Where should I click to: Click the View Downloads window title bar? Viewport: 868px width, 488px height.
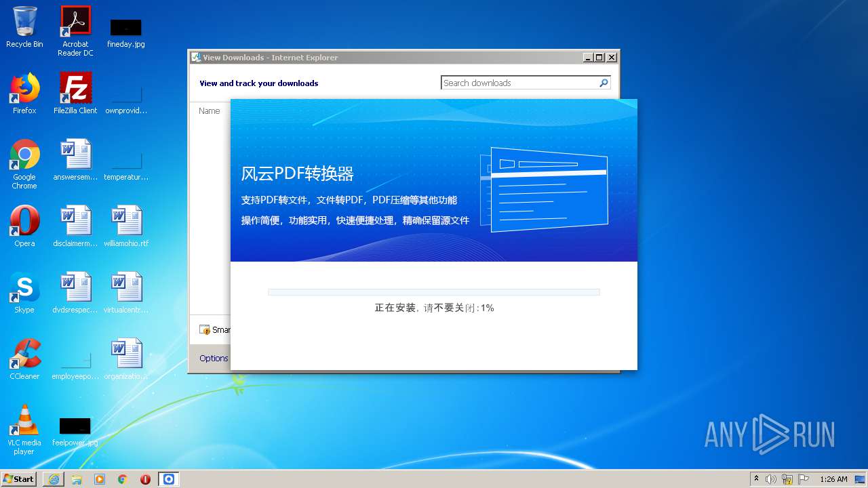[387, 58]
